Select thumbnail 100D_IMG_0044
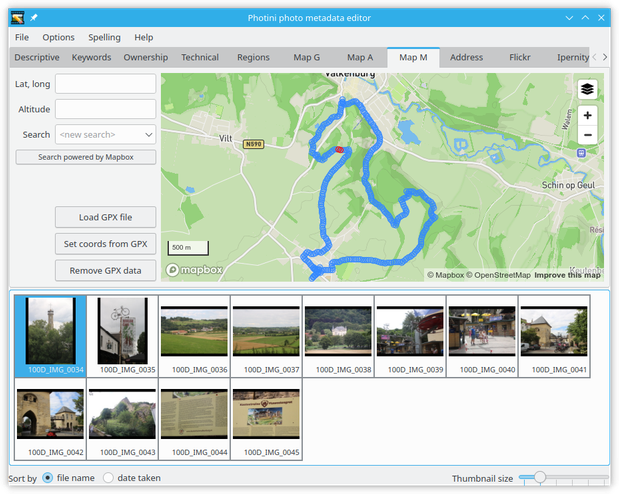619x494 pixels. [x=194, y=419]
